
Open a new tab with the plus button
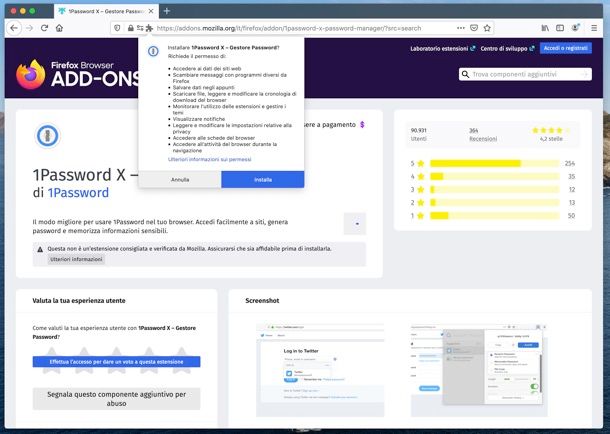[x=167, y=11]
